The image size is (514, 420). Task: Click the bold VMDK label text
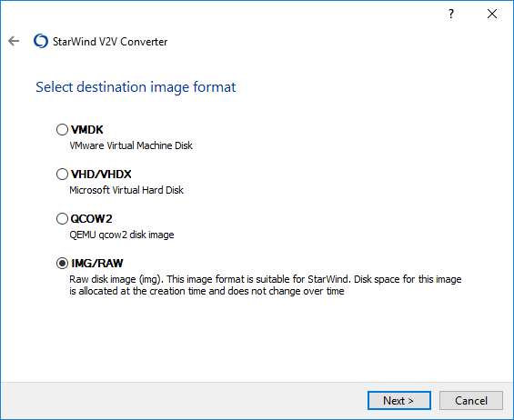[86, 130]
